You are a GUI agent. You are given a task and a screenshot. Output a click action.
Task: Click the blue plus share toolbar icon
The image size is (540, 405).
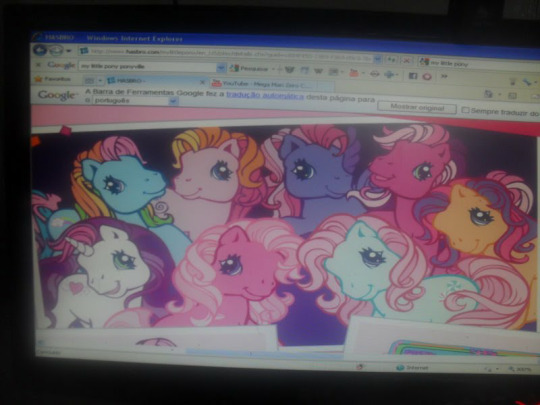point(390,74)
